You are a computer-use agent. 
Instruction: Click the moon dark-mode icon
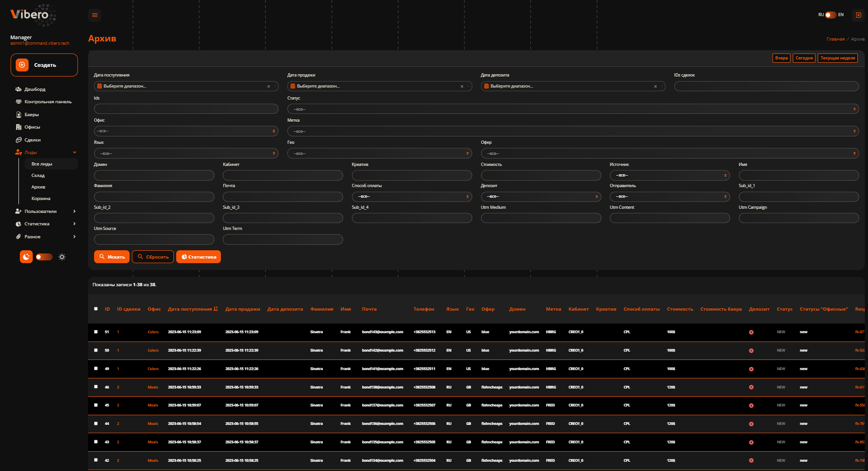click(26, 257)
